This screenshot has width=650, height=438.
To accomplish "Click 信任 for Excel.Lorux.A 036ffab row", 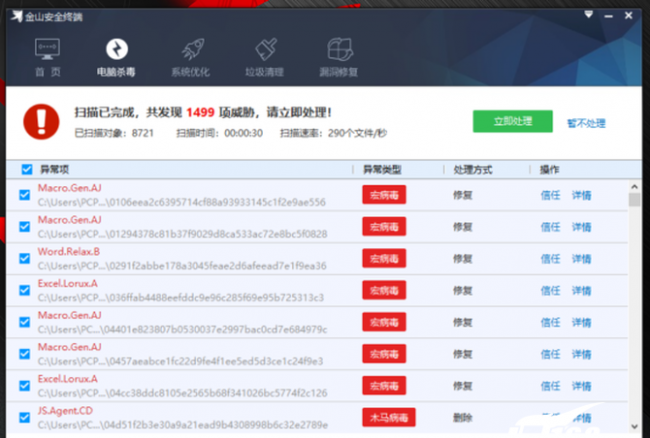I will [x=550, y=291].
